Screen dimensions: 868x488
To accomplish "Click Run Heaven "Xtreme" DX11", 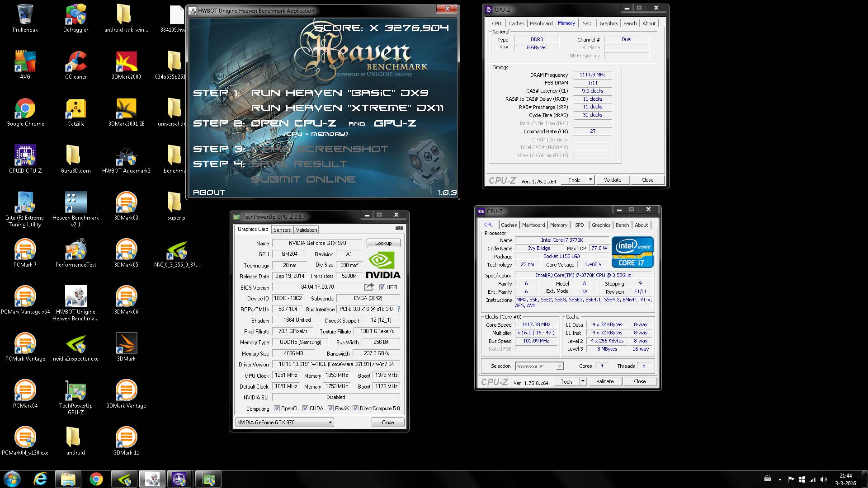I will (x=347, y=108).
